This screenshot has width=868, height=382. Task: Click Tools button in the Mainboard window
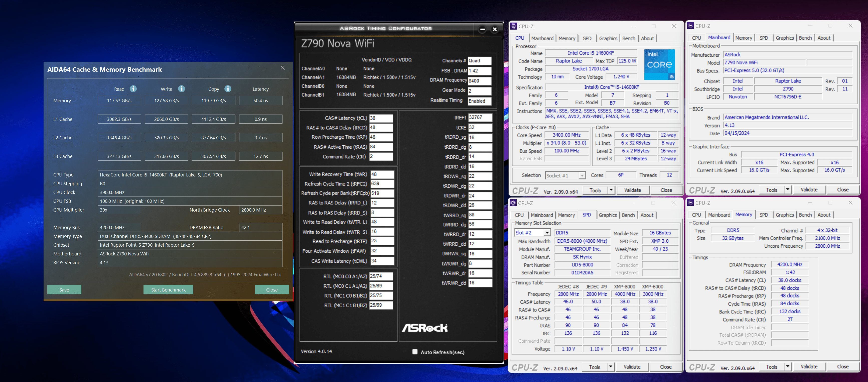771,190
